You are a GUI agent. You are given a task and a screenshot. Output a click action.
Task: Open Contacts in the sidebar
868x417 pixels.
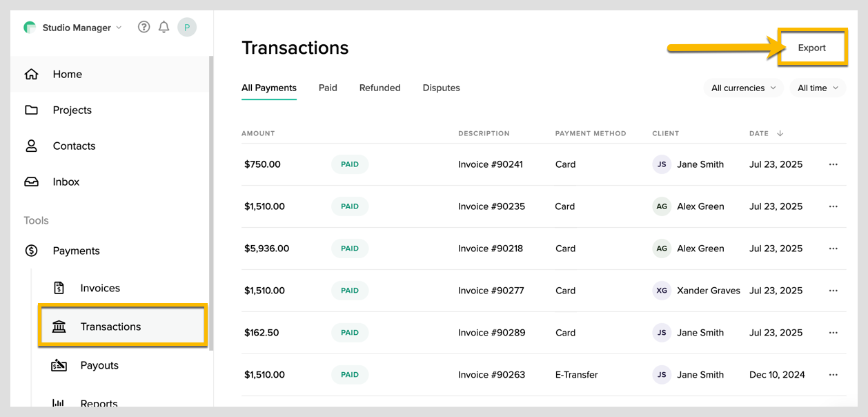click(x=74, y=146)
